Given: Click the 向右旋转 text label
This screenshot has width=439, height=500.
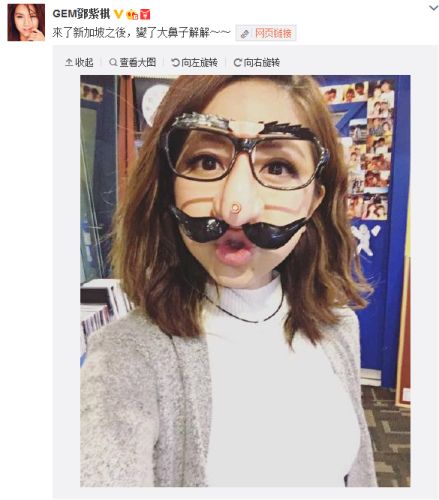Looking at the screenshot, I should (x=262, y=62).
